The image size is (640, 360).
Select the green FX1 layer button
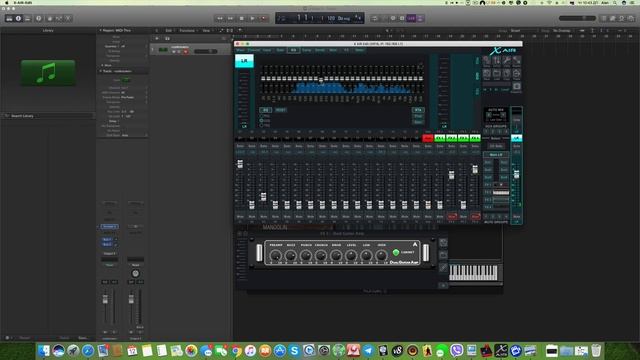point(440,138)
